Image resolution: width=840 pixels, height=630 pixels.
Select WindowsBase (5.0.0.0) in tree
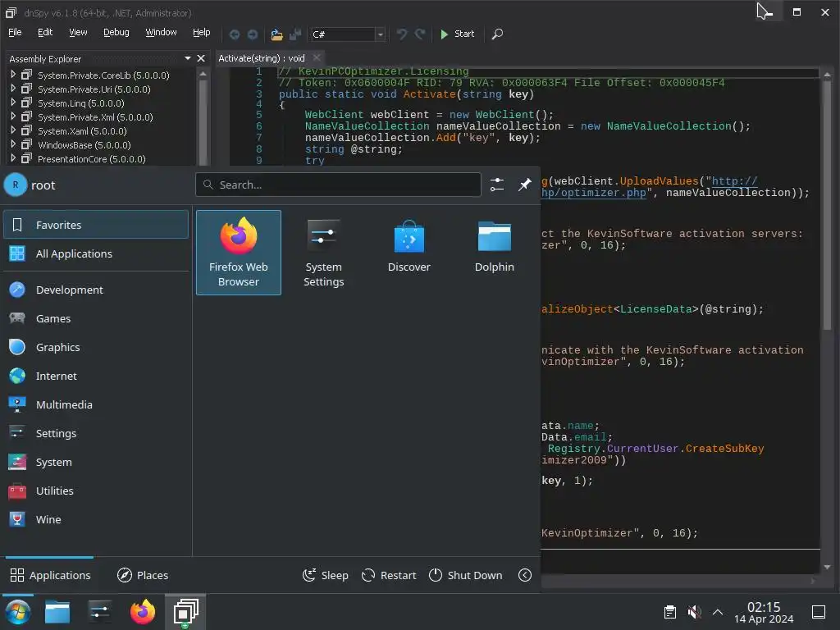click(x=84, y=145)
